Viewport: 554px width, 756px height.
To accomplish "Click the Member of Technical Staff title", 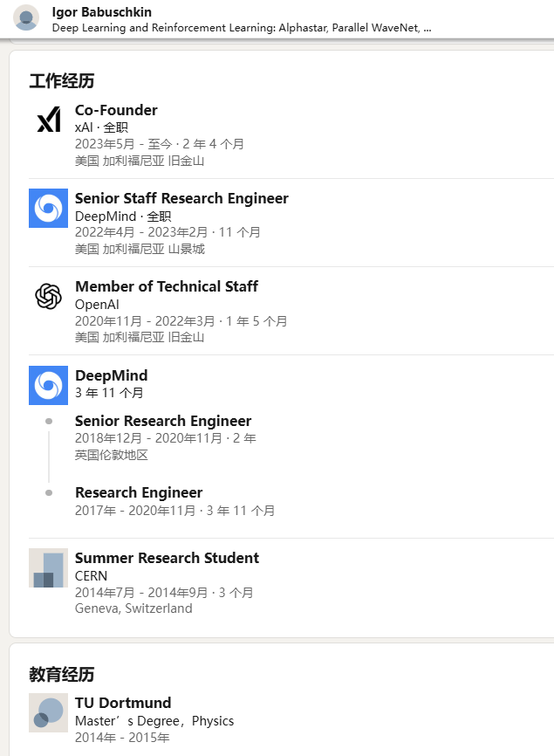I will click(x=166, y=286).
